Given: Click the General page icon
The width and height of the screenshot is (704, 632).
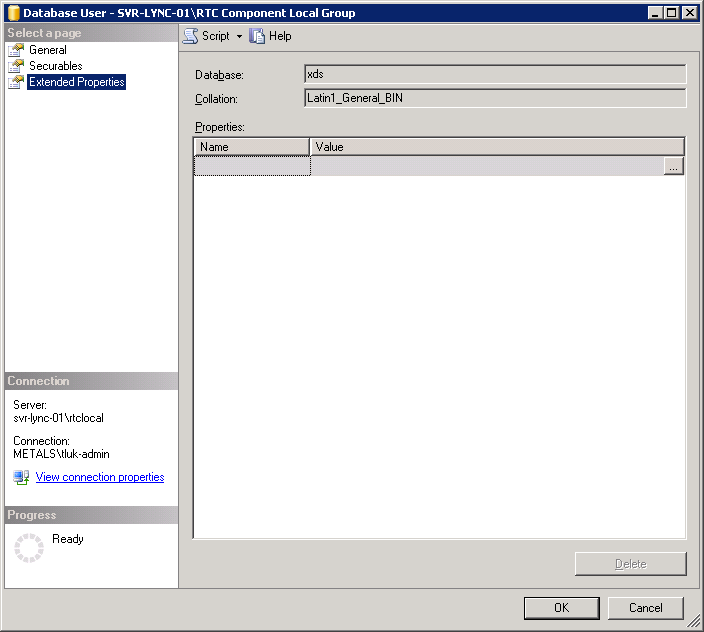Looking at the screenshot, I should pos(16,50).
